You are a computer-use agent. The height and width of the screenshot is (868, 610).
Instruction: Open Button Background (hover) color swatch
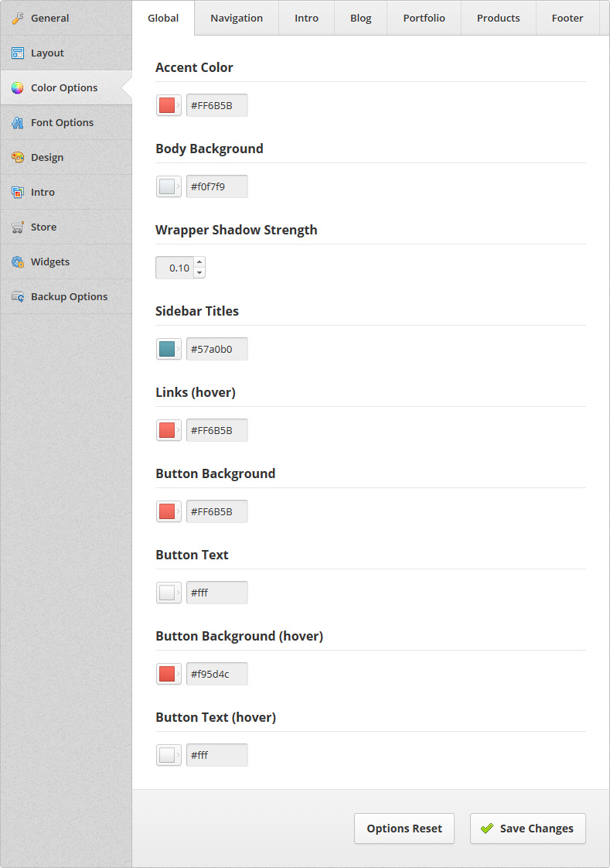(169, 674)
